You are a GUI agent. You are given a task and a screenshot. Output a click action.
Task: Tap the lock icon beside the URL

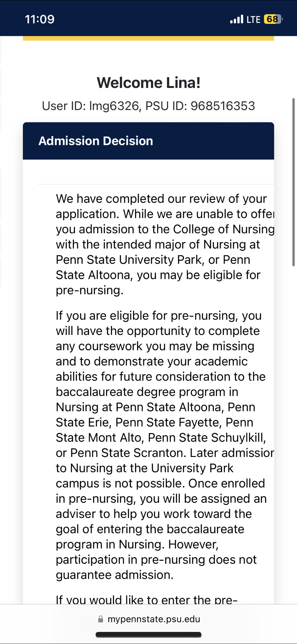click(101, 619)
